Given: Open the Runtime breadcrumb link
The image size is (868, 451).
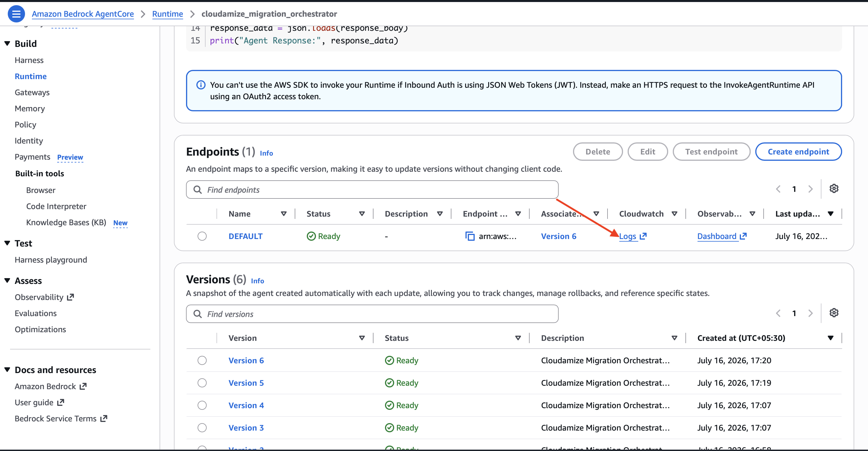Looking at the screenshot, I should [x=167, y=14].
